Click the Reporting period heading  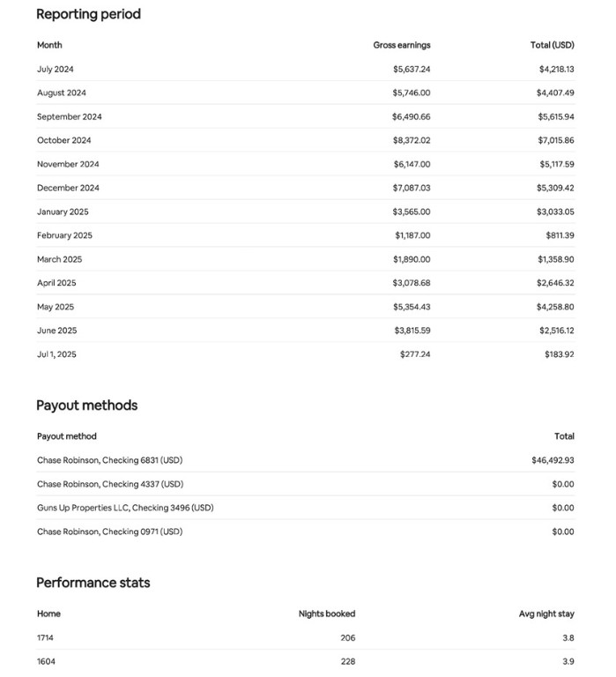pyautogui.click(x=88, y=14)
